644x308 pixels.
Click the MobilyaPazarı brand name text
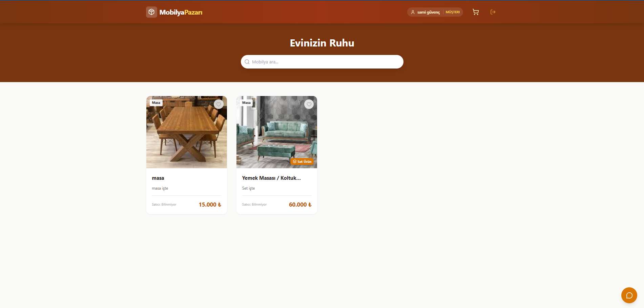pos(181,13)
